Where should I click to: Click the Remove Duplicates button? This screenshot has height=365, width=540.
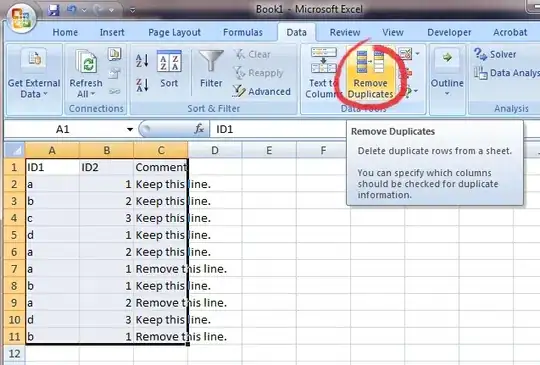(371, 74)
